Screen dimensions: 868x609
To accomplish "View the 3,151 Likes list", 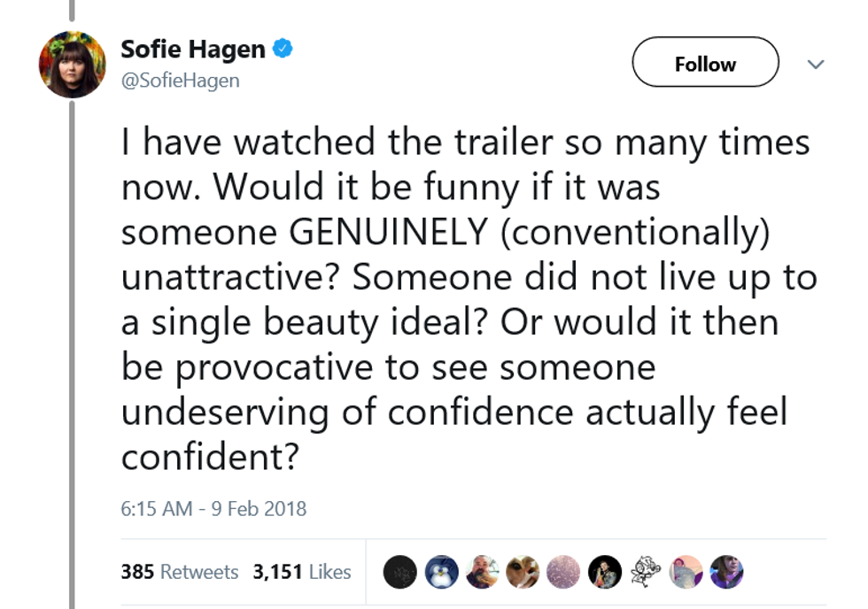I will 302,572.
